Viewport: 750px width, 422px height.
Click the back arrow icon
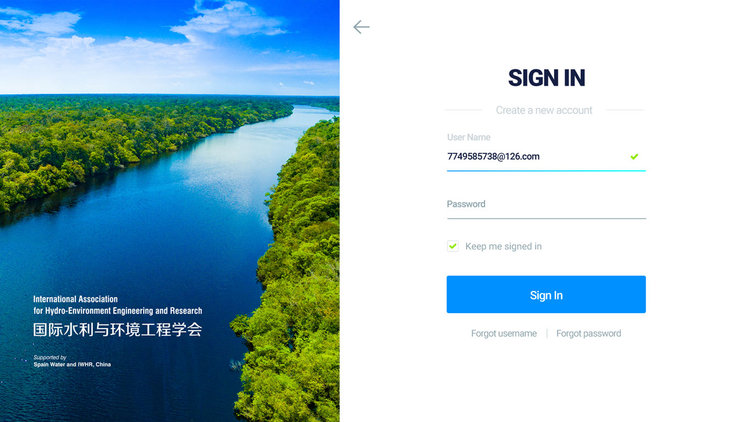[361, 27]
